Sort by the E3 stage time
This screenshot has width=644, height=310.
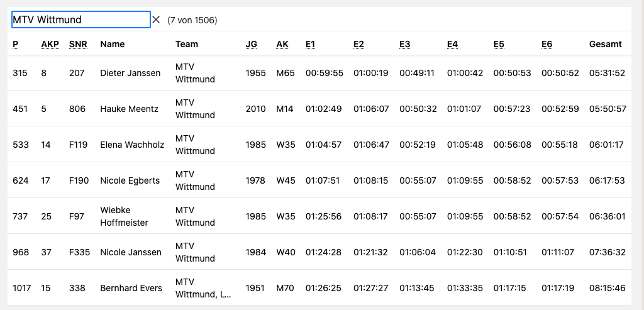(x=405, y=44)
